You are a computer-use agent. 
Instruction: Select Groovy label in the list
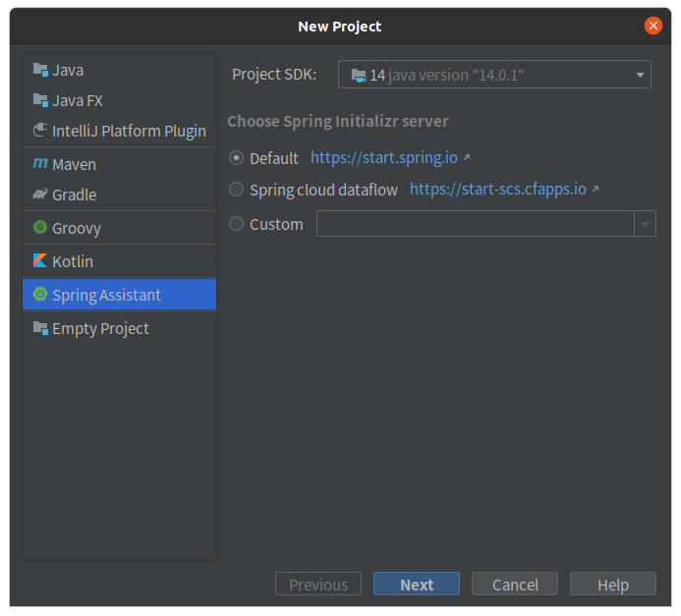77,228
